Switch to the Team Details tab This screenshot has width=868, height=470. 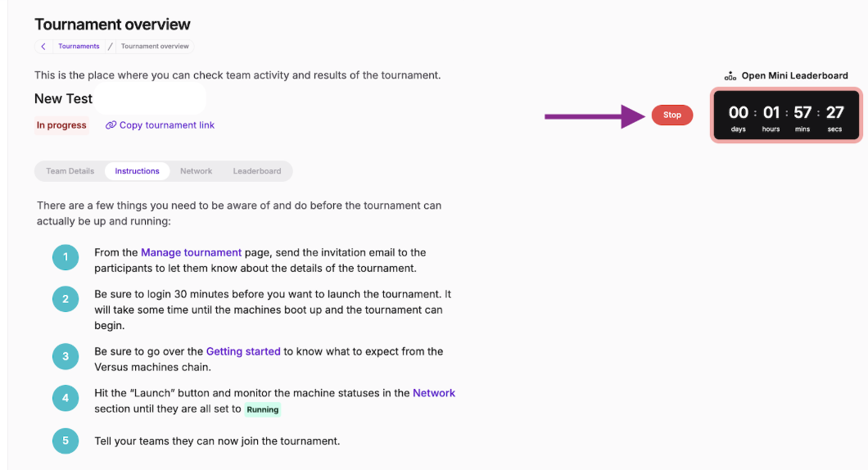70,171
